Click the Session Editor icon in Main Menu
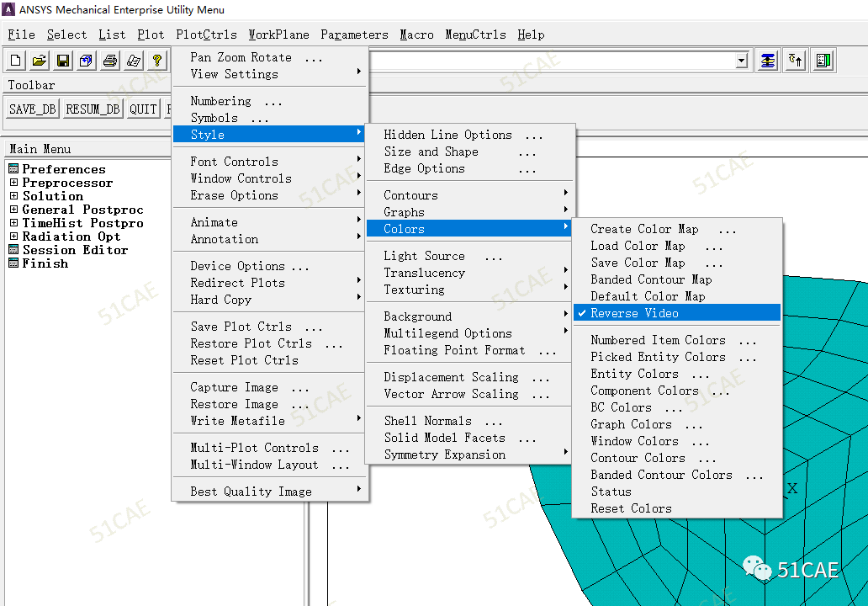This screenshot has height=606, width=868. point(13,250)
